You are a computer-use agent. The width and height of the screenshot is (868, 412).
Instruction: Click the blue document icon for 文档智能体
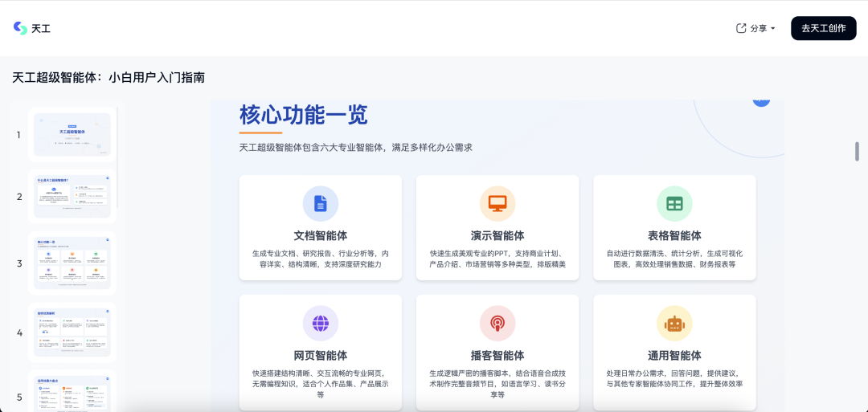coord(321,203)
